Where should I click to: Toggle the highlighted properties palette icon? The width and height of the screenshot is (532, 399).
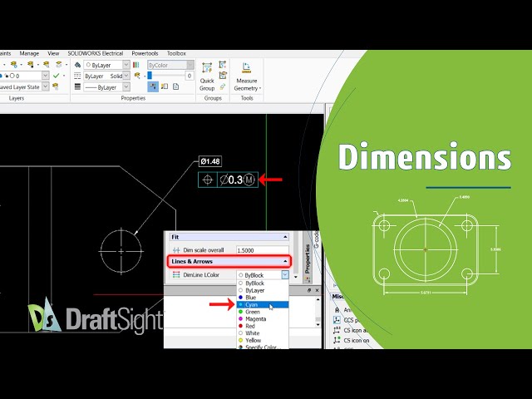coord(153,86)
